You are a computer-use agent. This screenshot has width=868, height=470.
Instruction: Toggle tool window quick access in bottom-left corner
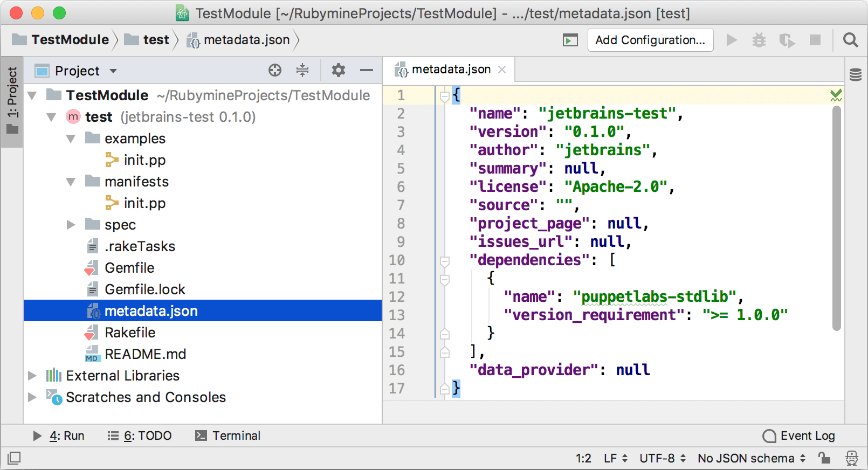[x=15, y=458]
